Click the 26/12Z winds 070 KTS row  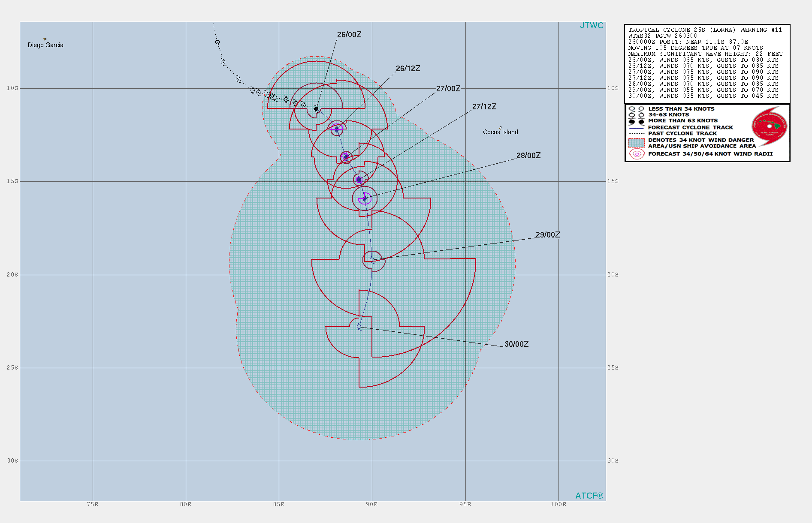pyautogui.click(x=703, y=66)
